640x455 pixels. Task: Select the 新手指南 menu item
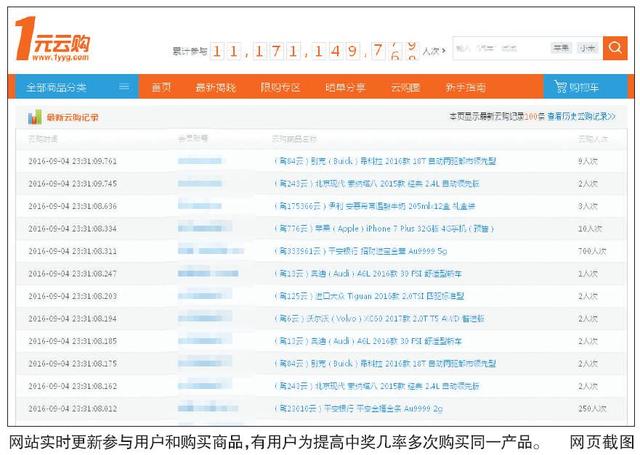tap(466, 87)
